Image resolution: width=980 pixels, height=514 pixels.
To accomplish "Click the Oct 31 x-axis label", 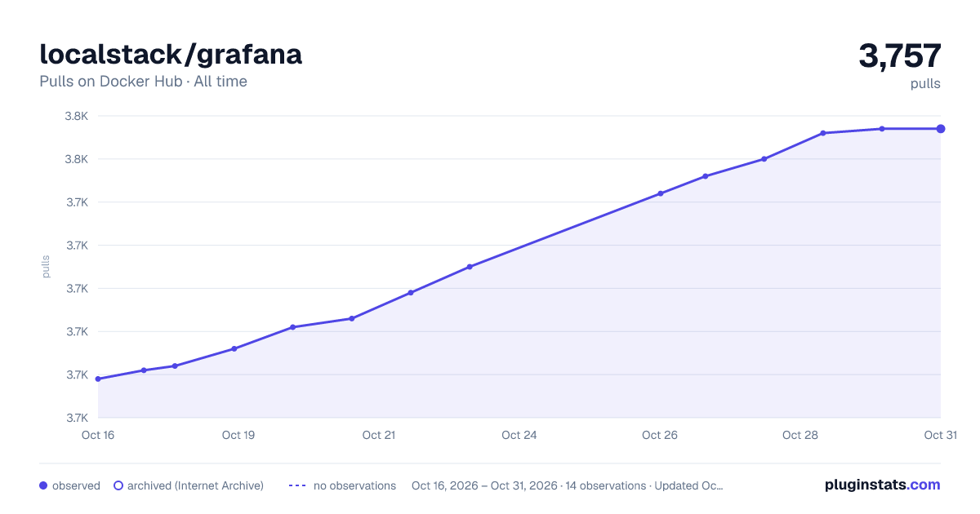I will point(940,435).
